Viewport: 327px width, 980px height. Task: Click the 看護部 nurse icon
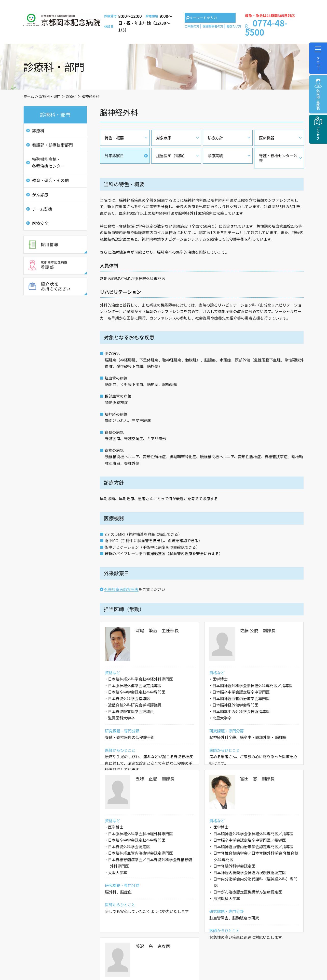point(32,265)
